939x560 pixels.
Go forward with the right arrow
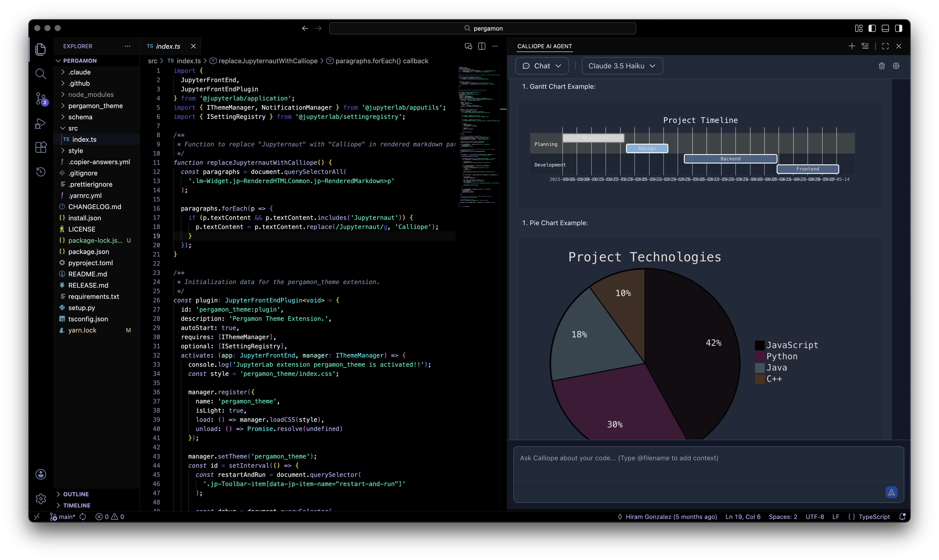coord(318,28)
